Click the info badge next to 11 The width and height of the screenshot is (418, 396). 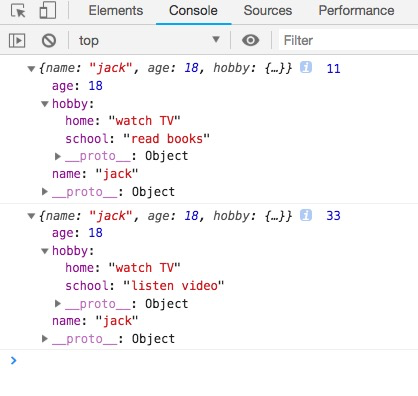point(306,68)
